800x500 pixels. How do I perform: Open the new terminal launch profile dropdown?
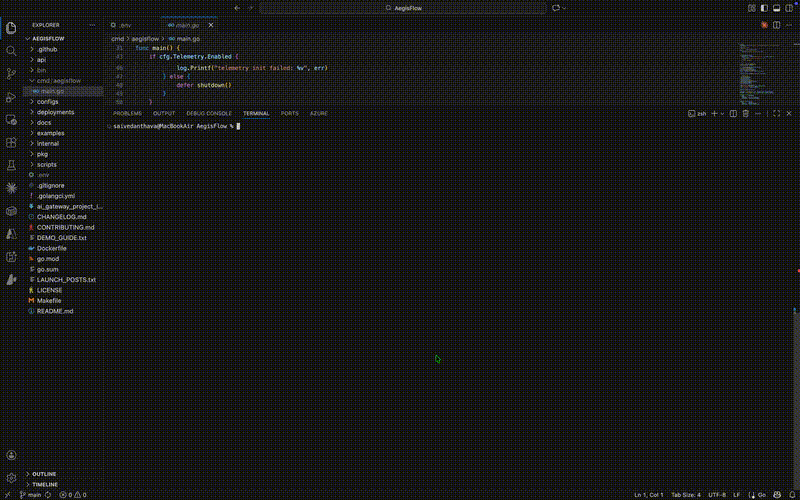click(722, 113)
